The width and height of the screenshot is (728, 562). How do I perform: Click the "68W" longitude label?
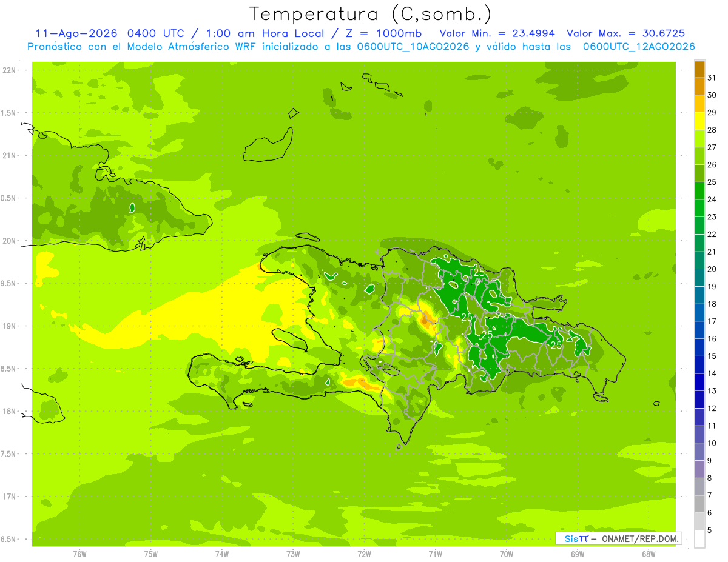[649, 554]
